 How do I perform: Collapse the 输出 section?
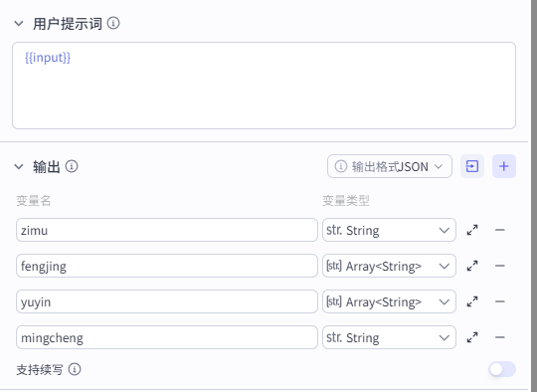19,167
